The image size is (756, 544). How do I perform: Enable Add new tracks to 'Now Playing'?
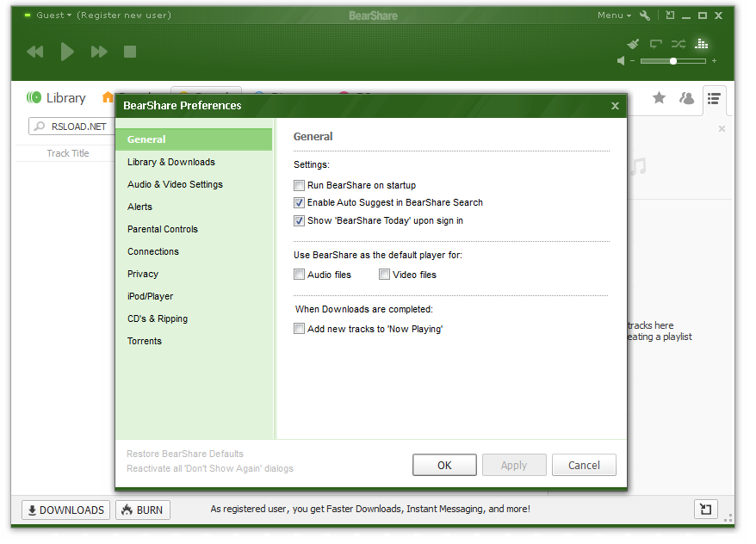(299, 329)
